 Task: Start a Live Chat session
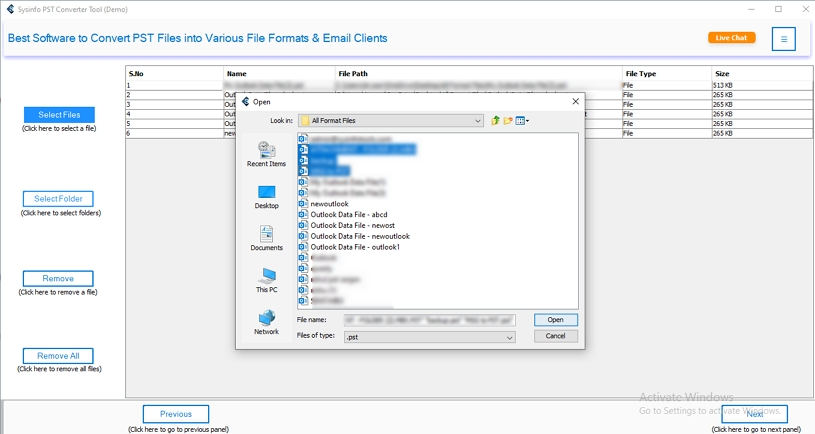[x=731, y=38]
